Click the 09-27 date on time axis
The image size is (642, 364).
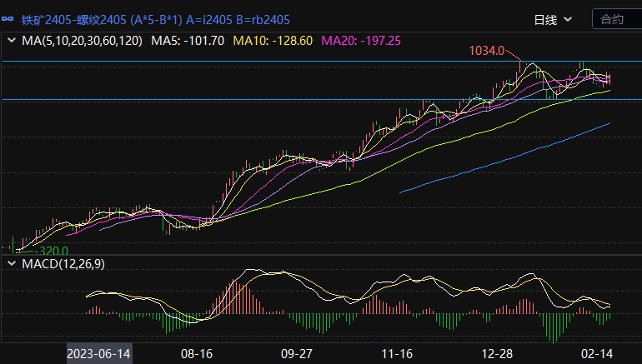click(297, 354)
